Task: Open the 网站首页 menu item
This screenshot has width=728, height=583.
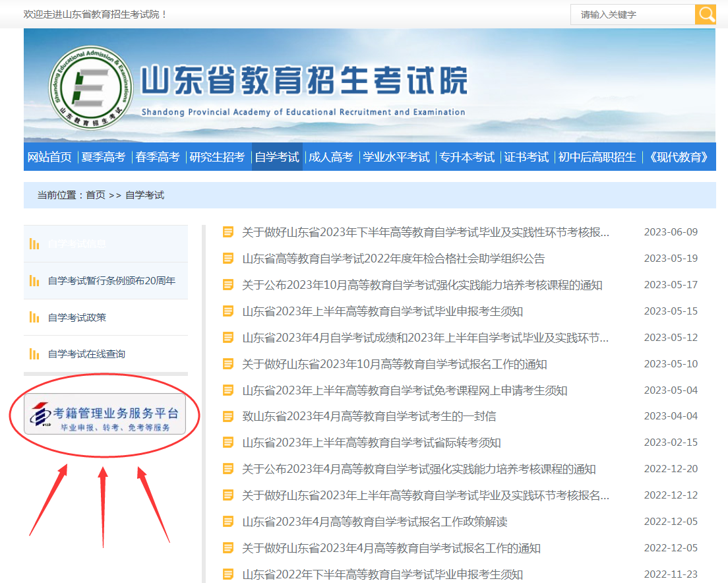Action: [50, 157]
